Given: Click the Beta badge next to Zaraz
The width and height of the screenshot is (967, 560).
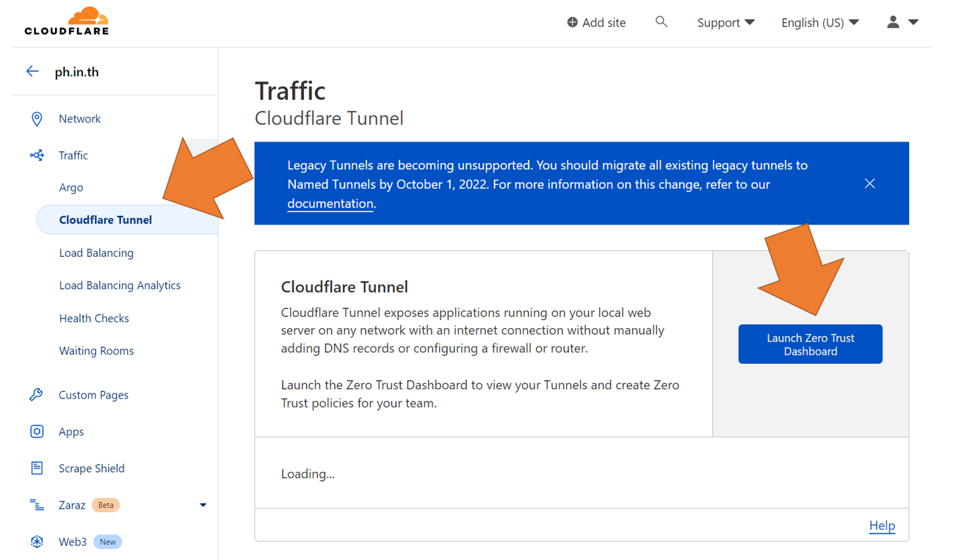Looking at the screenshot, I should (x=106, y=505).
